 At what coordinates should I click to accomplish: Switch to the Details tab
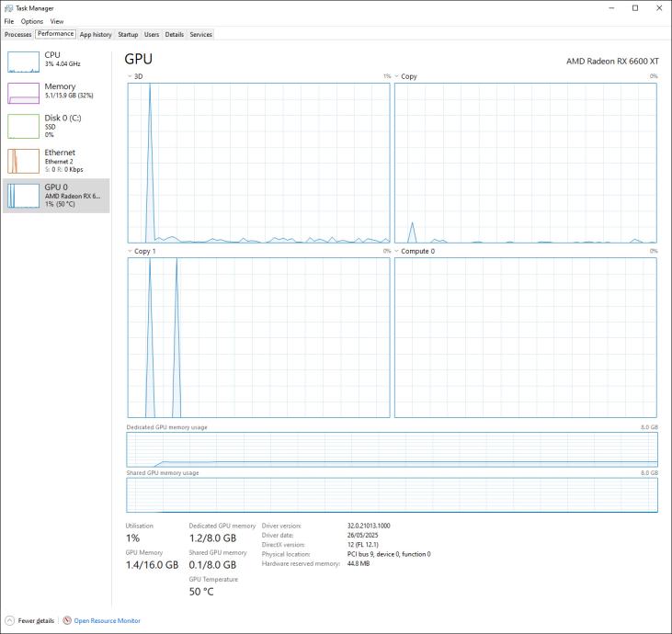174,34
